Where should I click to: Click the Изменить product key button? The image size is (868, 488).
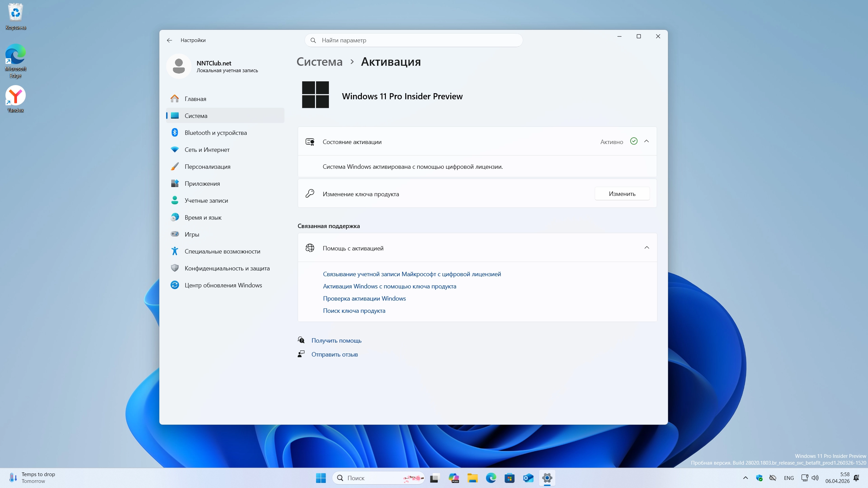[x=622, y=194]
